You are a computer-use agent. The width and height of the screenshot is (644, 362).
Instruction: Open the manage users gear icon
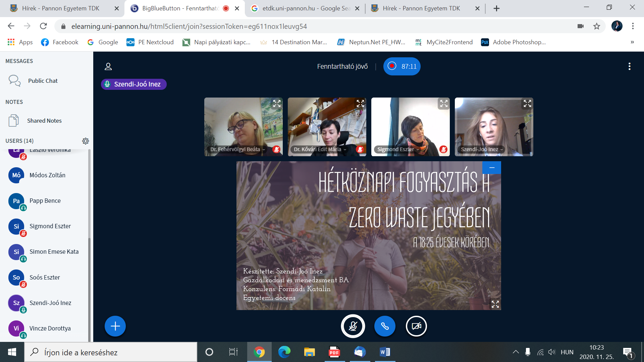tap(86, 141)
